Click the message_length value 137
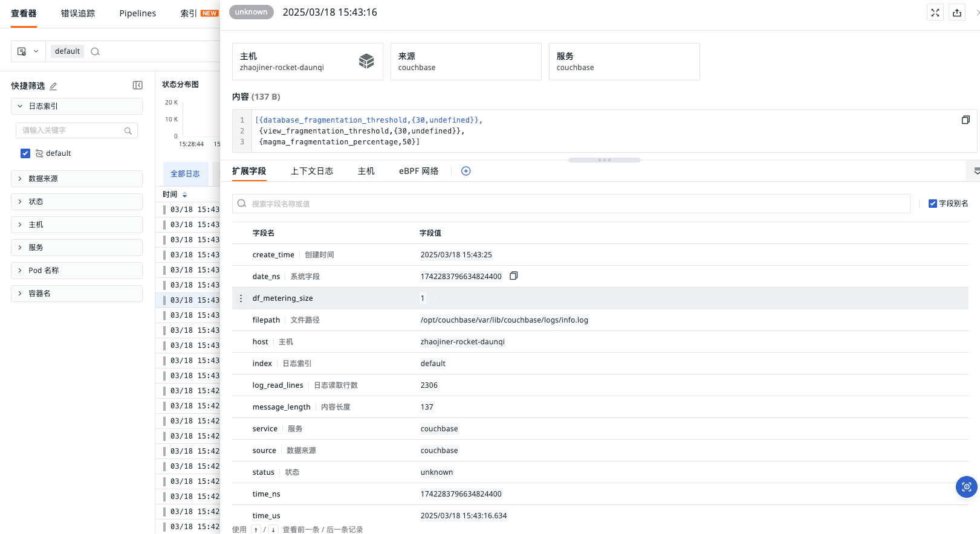This screenshot has width=980, height=534. click(x=427, y=407)
